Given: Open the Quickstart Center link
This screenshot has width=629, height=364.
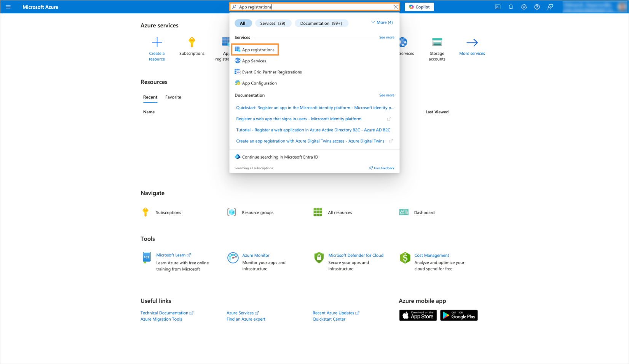Looking at the screenshot, I should tap(329, 319).
